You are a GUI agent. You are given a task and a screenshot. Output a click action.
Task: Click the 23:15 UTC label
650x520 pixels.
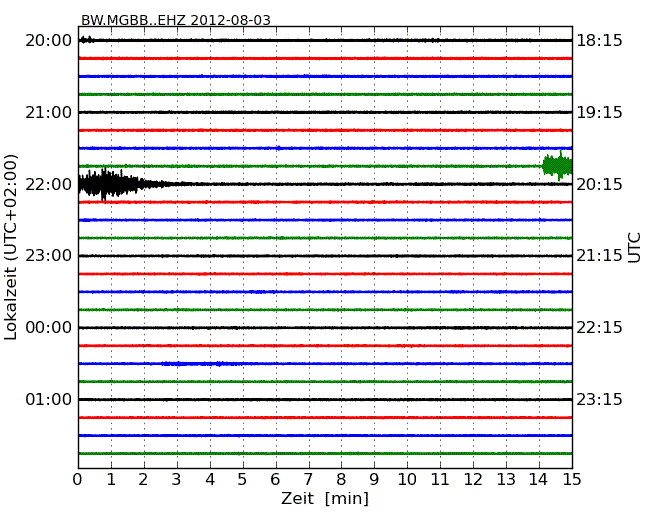tap(599, 399)
